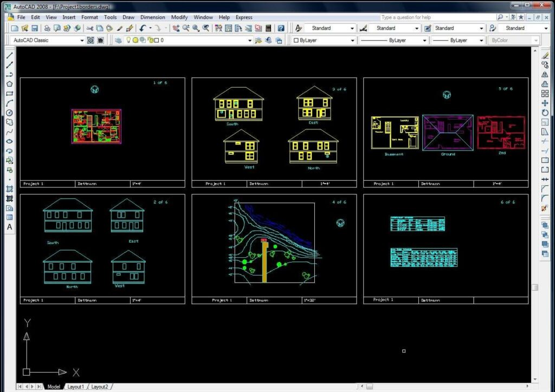Screen dimensions: 555x392
Task: Click the Favorites star button
Action: 521,17
